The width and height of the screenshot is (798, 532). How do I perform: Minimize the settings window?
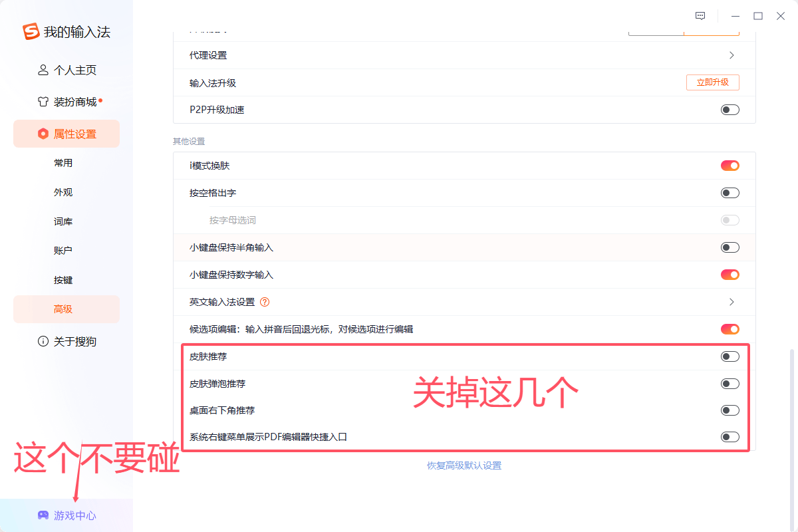735,16
